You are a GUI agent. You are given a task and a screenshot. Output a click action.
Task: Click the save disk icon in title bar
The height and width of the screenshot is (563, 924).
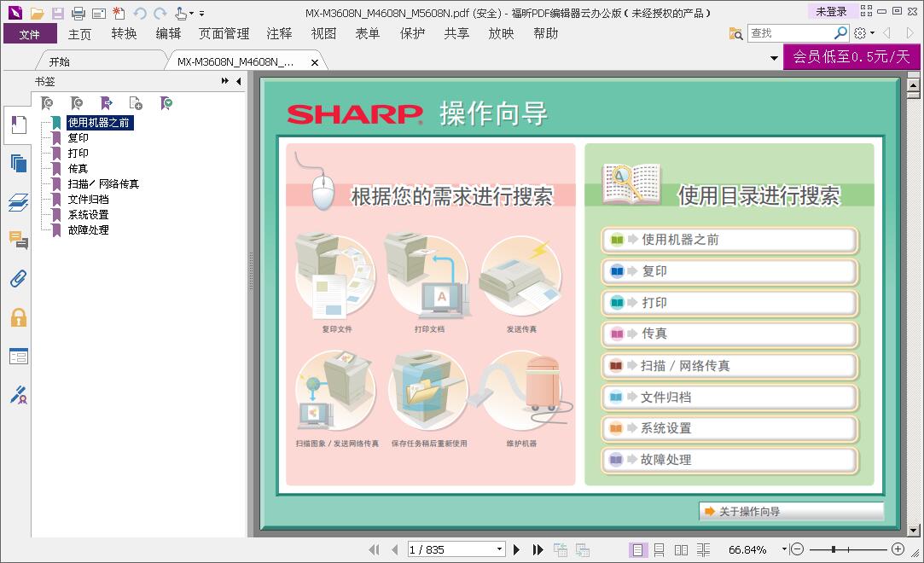click(58, 13)
